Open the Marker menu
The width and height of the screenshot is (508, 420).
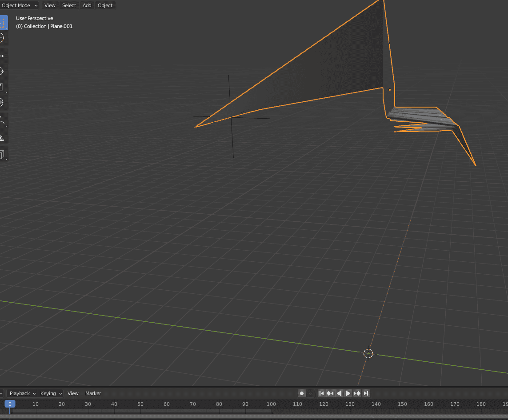click(x=93, y=393)
